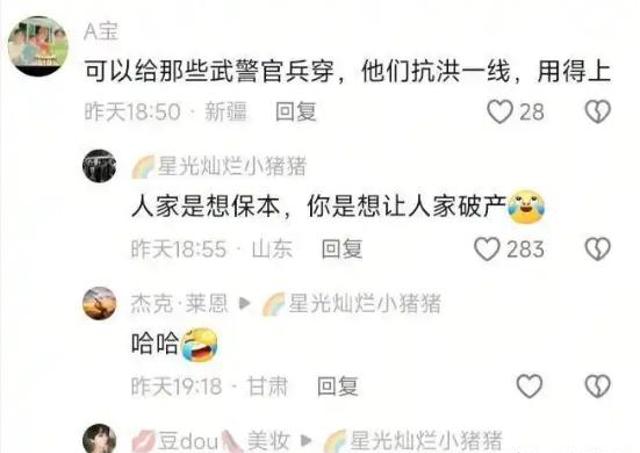Open 星光灿烂小猪猪's avatar on 18:55 comment
The width and height of the screenshot is (640, 453).
coord(99,166)
